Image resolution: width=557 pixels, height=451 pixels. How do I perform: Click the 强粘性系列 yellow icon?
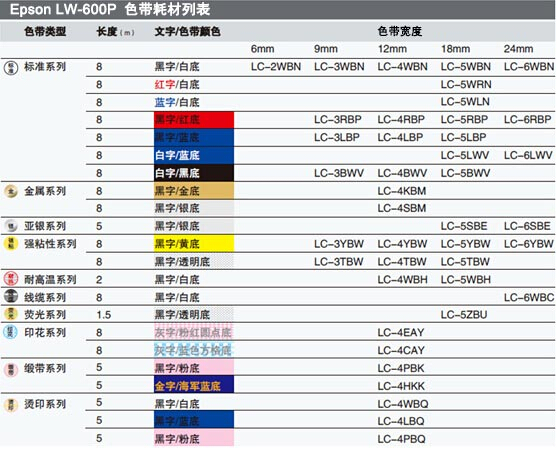[11, 244]
